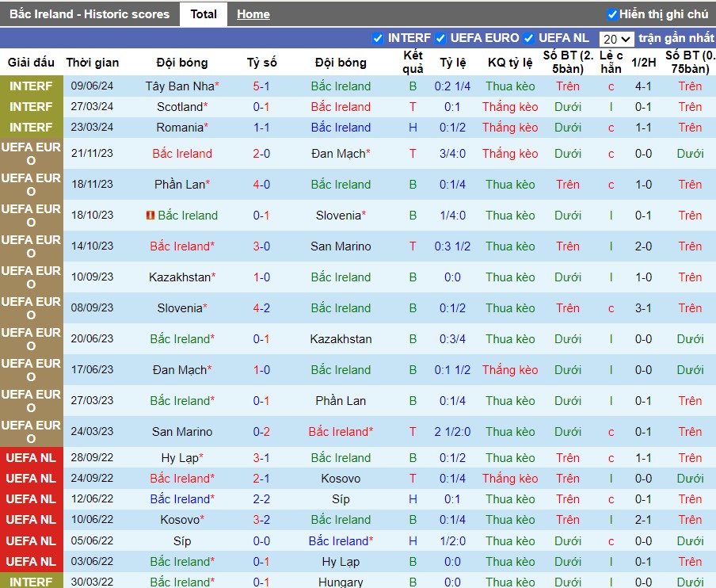Viewport: 716px width, 588px height.
Task: Click the INTERF league cell for 09/06/24
Action: (31, 86)
